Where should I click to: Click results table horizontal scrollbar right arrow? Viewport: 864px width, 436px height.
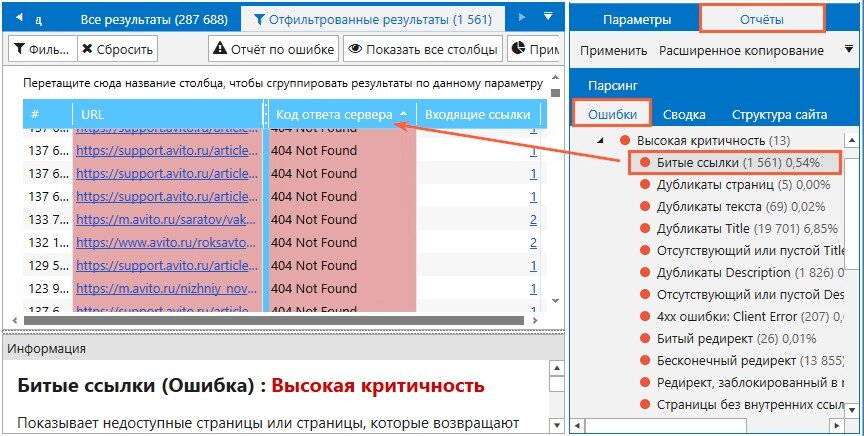click(534, 320)
